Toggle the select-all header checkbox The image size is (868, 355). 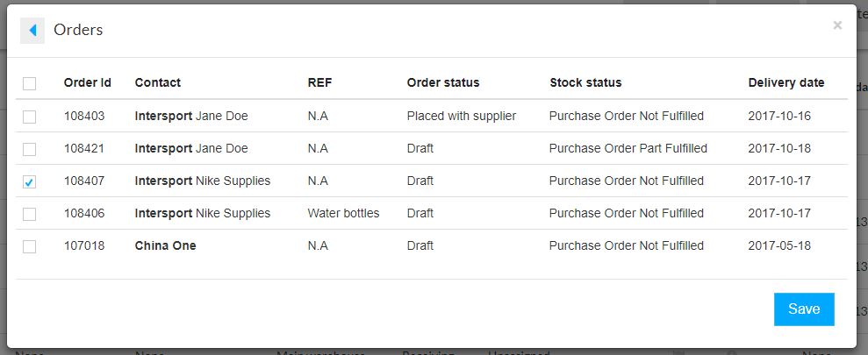click(29, 83)
